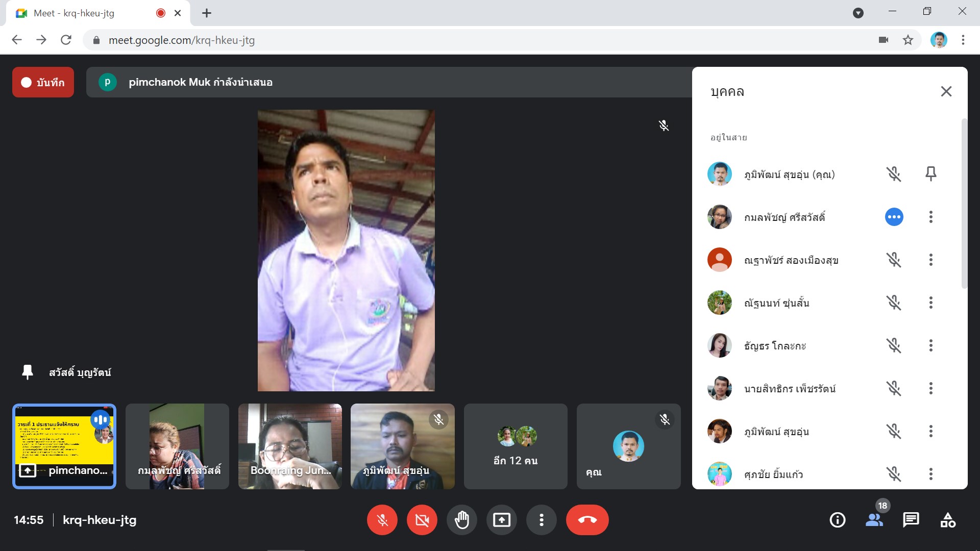This screenshot has height=551, width=980.
Task: Toggle your camera on
Action: [422, 520]
